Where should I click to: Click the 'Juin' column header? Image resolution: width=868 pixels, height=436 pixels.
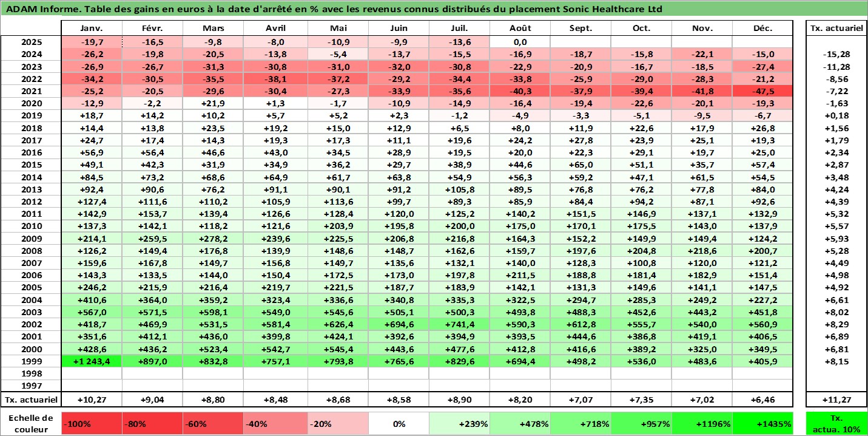(x=399, y=29)
